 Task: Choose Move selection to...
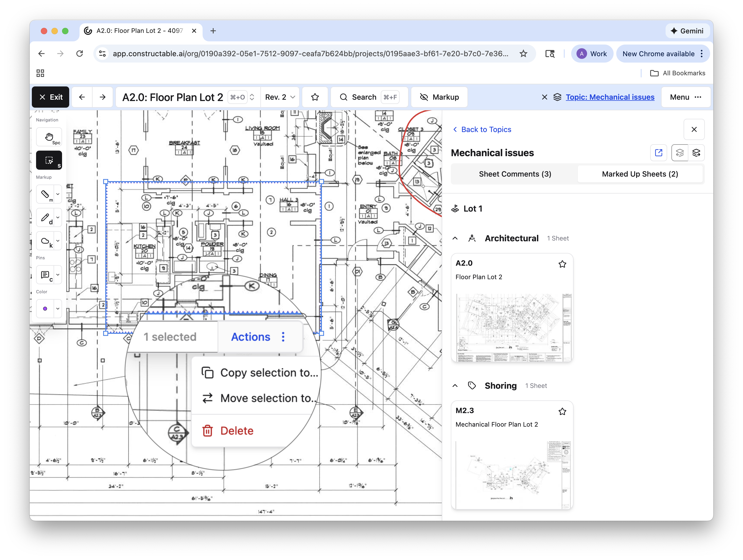click(x=259, y=398)
